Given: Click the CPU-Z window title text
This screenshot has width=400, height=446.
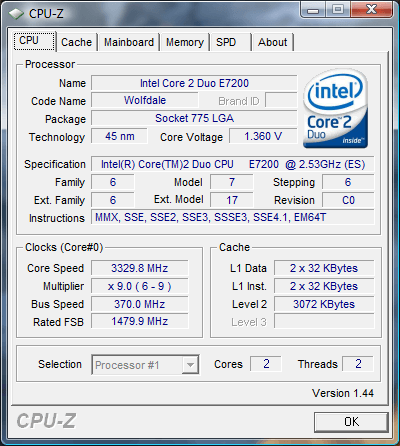Looking at the screenshot, I should pos(46,14).
